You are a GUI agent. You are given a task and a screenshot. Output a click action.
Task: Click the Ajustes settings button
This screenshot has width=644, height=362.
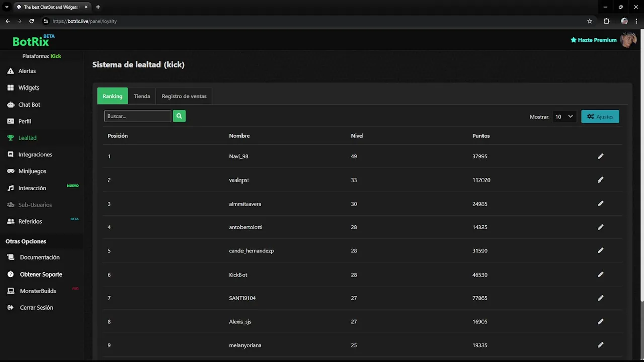click(x=600, y=117)
